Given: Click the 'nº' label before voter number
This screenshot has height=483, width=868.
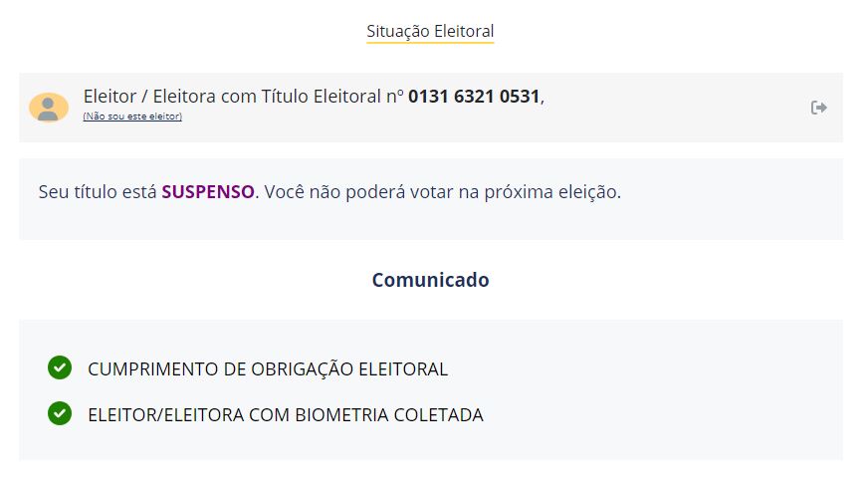Looking at the screenshot, I should point(395,97).
